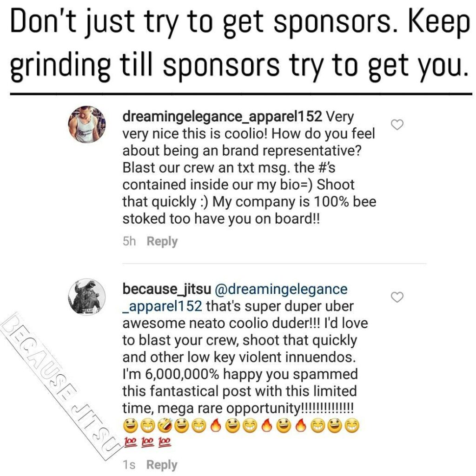This screenshot has width=476, height=476.
Task: Follow the @dreamingelegance_apparel152 mention
Action: pos(235,297)
